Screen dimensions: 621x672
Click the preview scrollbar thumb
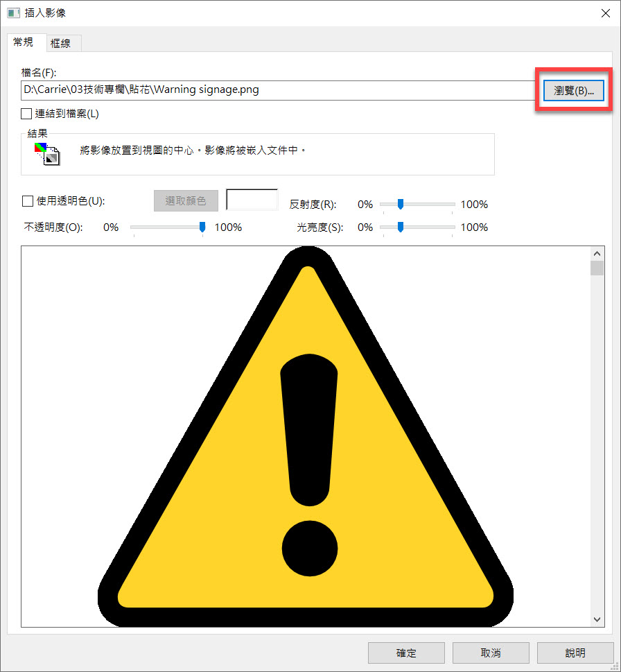pos(597,268)
